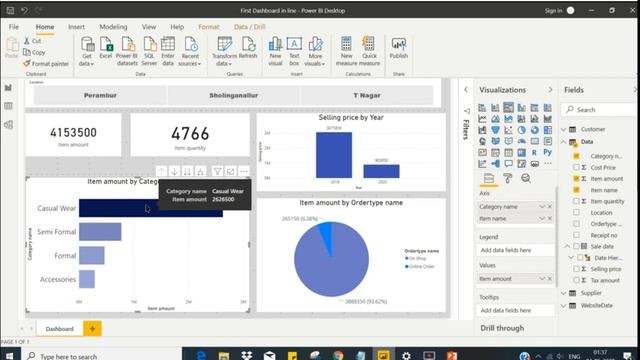This screenshot has height=360, width=640.
Task: Select the R script visual icon
Action: coord(534,153)
